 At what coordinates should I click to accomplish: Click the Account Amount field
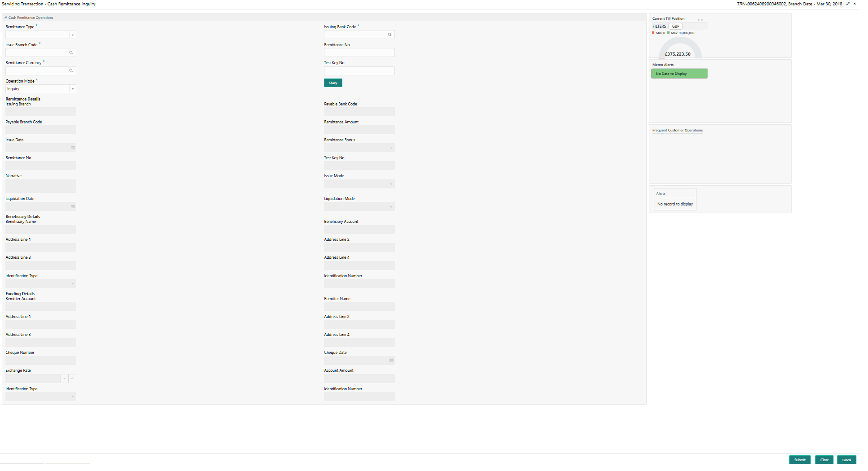click(359, 379)
